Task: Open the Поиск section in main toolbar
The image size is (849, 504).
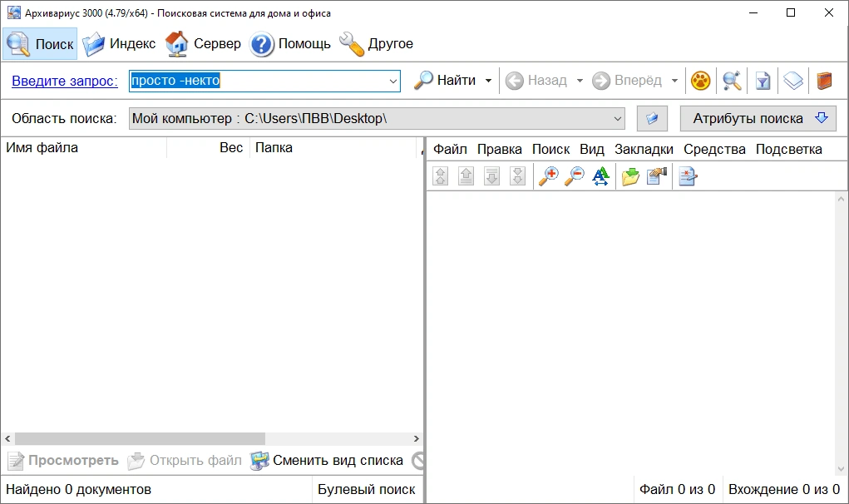Action: (x=40, y=44)
